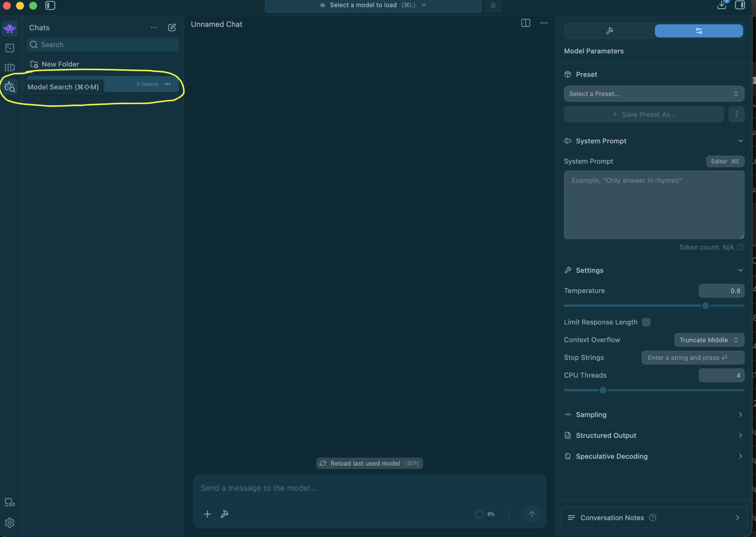756x537 pixels.
Task: Click the Token count help icon
Action: (x=741, y=247)
